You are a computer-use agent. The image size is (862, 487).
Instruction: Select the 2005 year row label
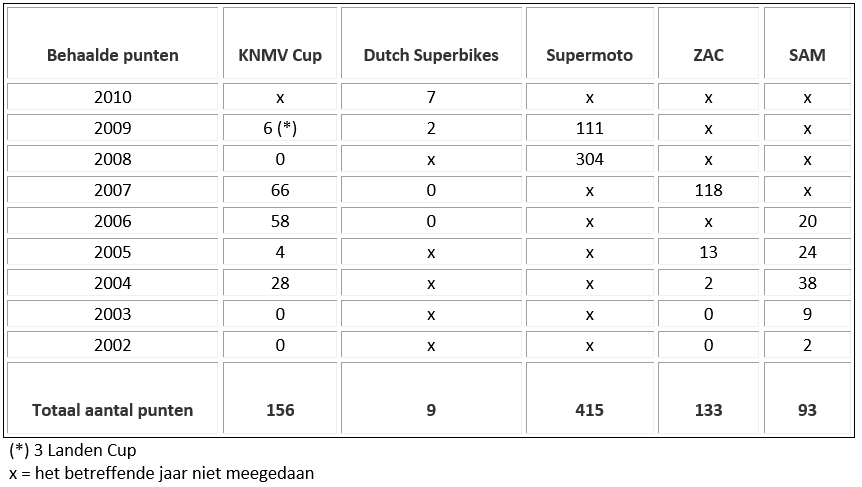(x=113, y=252)
